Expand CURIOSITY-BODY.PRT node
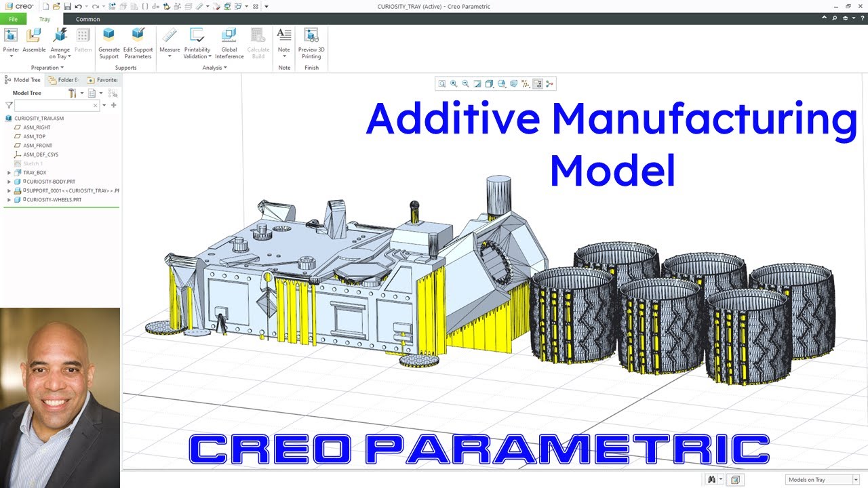Image resolution: width=868 pixels, height=488 pixels. (x=9, y=182)
